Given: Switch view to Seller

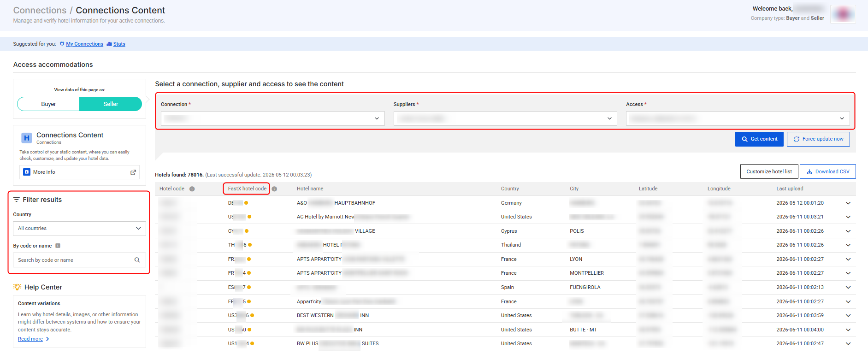Looking at the screenshot, I should [111, 104].
